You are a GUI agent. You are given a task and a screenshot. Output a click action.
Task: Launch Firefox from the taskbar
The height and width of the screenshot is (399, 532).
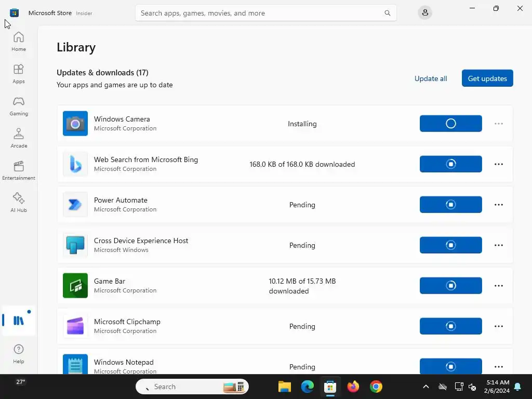point(353,387)
